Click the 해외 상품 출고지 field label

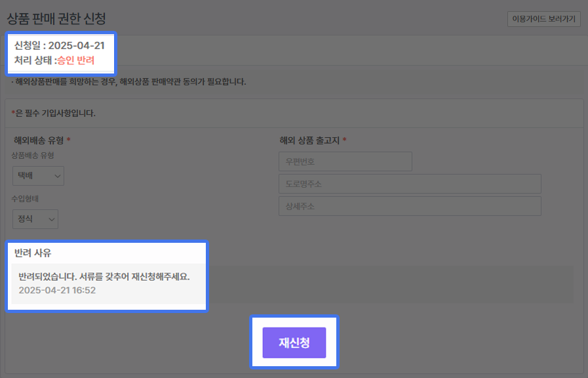pos(309,140)
